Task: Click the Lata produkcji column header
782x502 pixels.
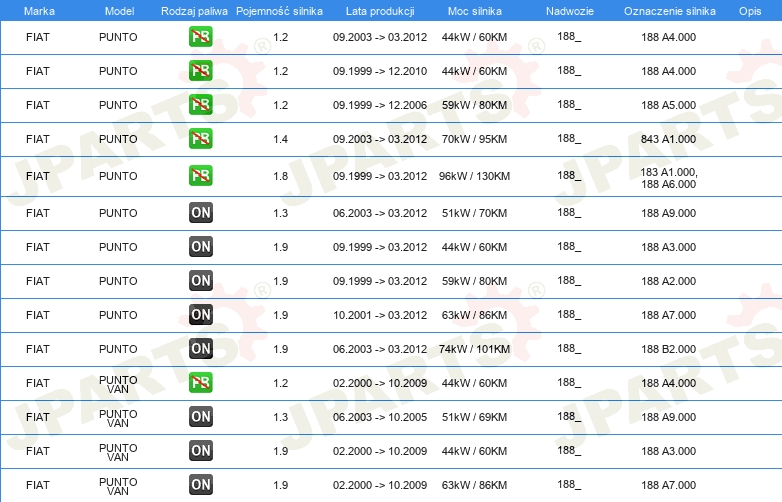Action: [x=380, y=11]
